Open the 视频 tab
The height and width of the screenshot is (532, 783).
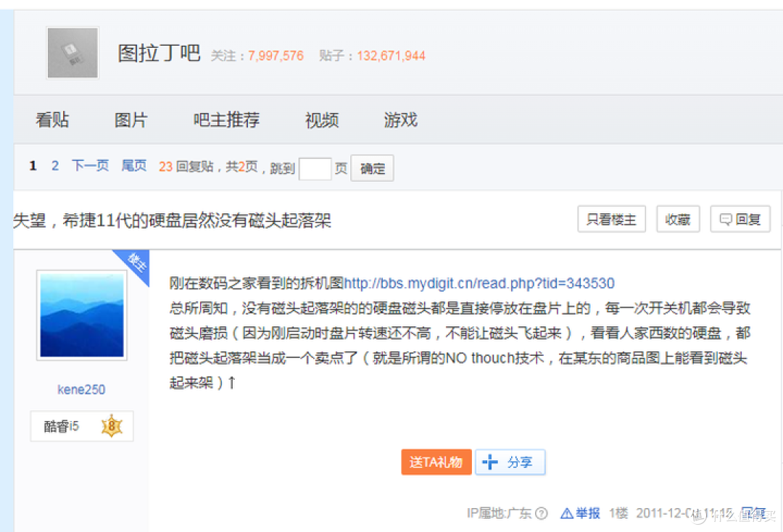pos(322,120)
